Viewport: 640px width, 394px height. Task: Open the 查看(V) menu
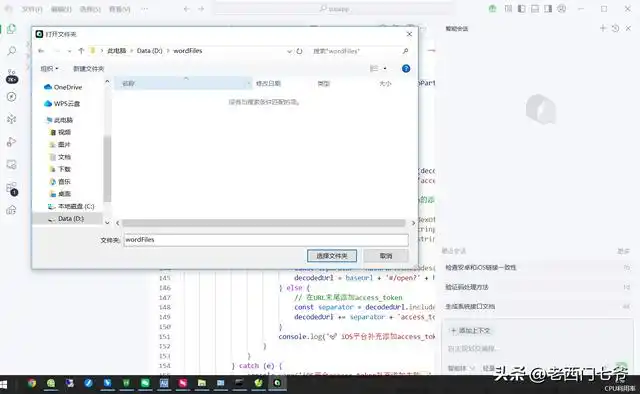120,9
